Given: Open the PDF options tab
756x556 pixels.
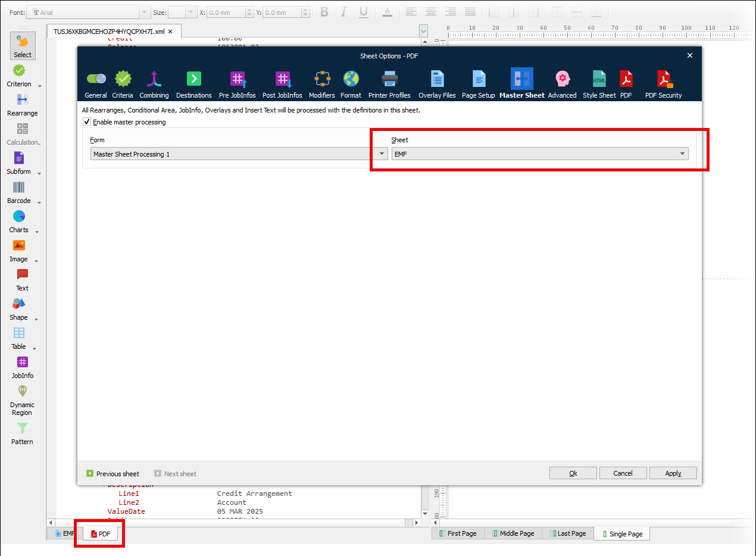Looking at the screenshot, I should point(626,84).
